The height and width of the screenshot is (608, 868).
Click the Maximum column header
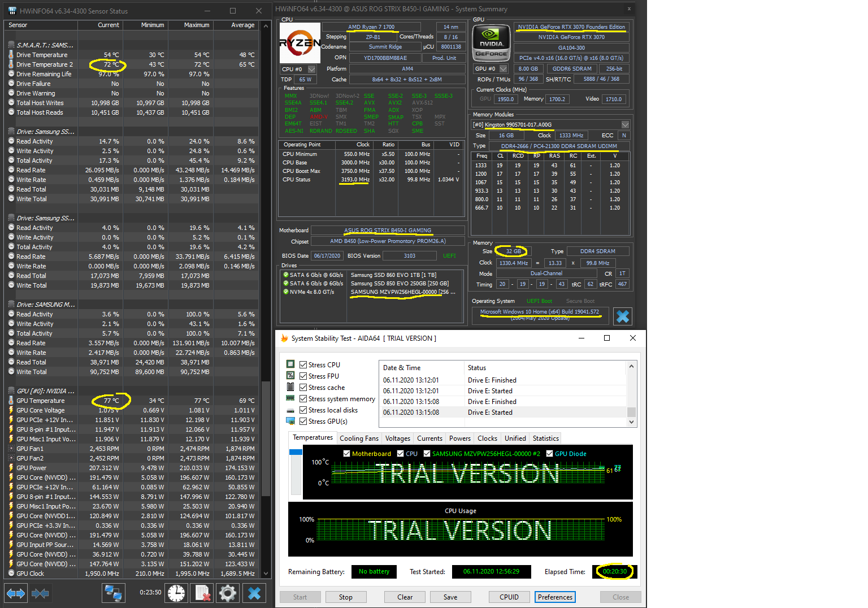[190, 25]
